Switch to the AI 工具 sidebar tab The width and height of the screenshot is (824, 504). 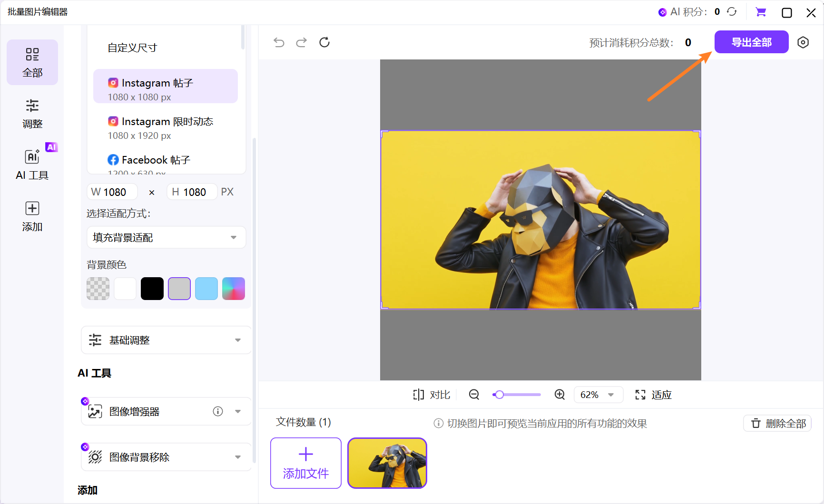coord(32,164)
